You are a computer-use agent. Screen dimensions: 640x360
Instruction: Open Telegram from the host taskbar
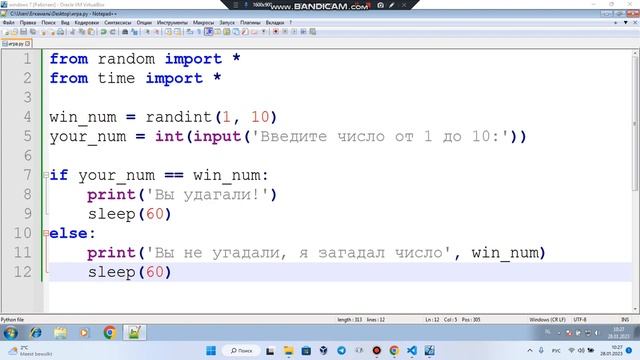[341, 351]
